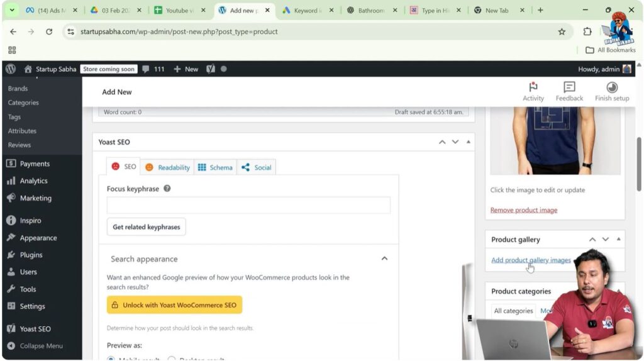Screen dimensions: 644x361
Task: Go to Reviews submenu
Action: 19,145
